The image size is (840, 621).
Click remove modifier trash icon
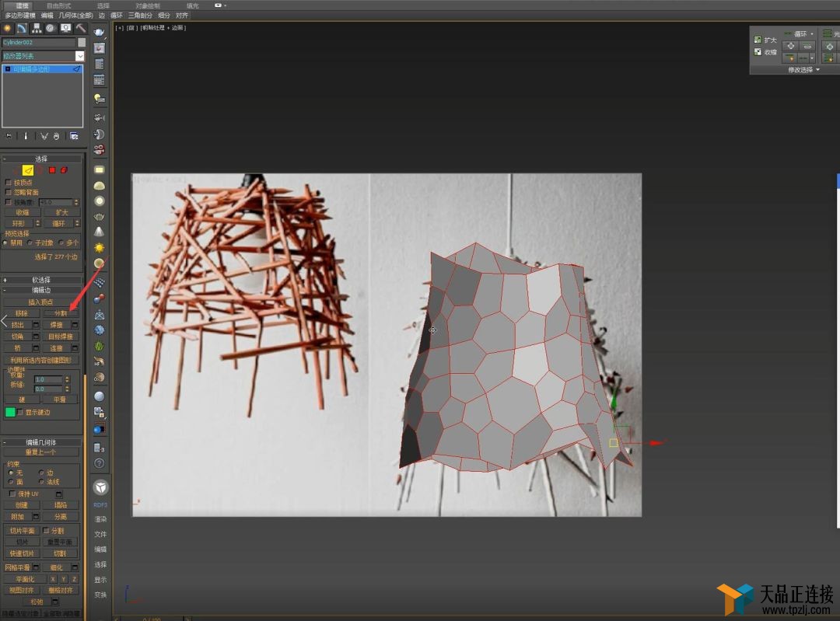pos(56,136)
